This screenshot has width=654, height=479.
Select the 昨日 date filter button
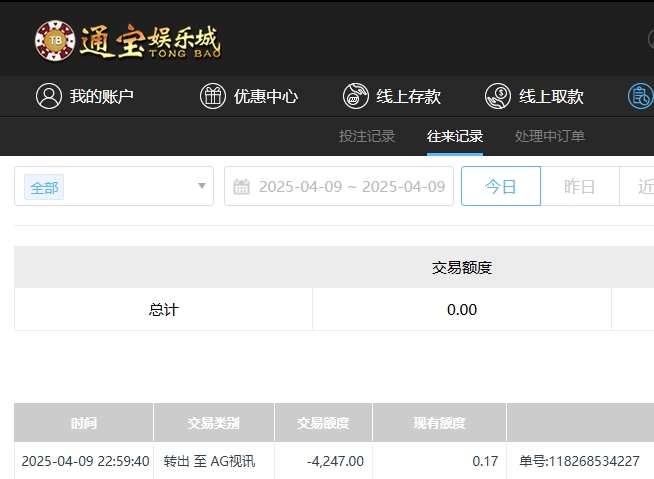(580, 186)
